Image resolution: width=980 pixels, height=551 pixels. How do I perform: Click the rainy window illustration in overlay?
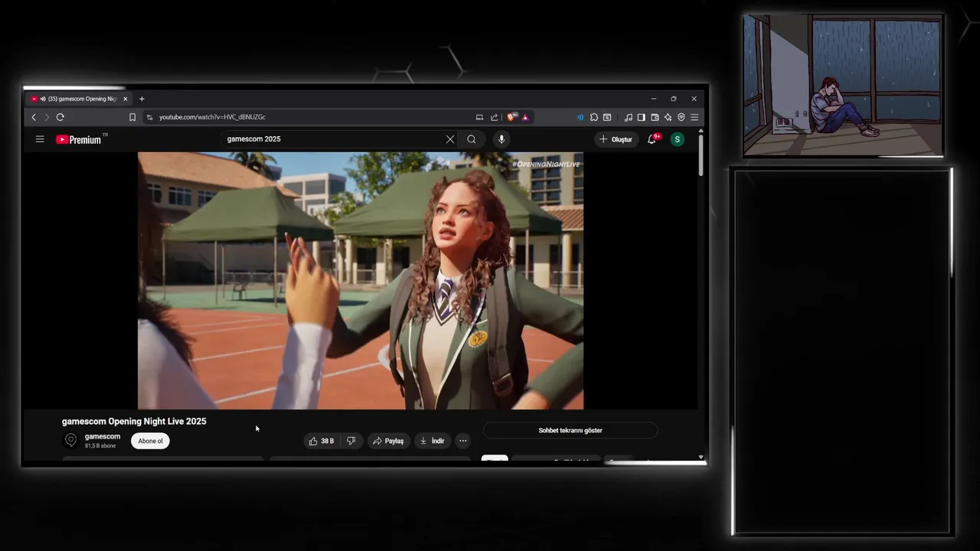coord(843,86)
